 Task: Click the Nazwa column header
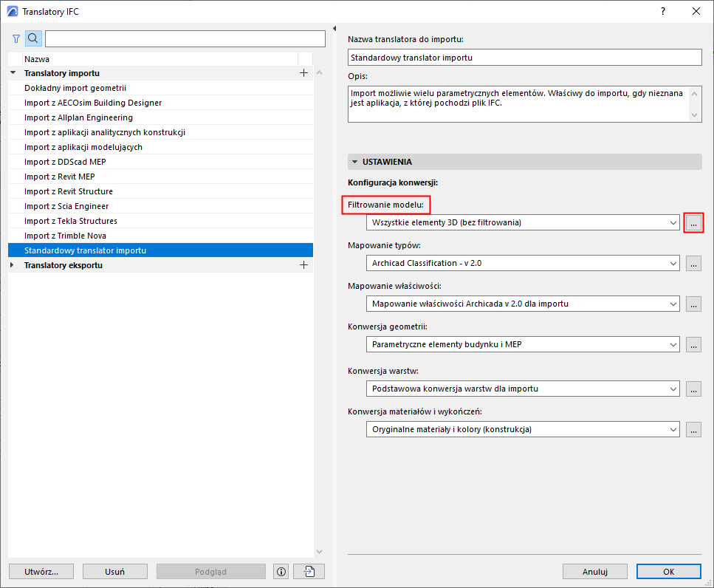159,59
